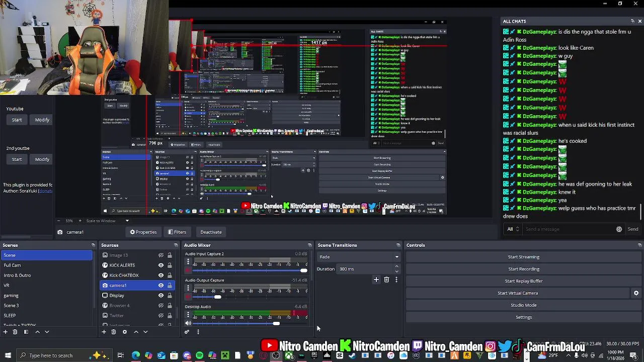The height and width of the screenshot is (362, 644).
Task: Move source up in Sources toolbar
Action: click(136, 332)
